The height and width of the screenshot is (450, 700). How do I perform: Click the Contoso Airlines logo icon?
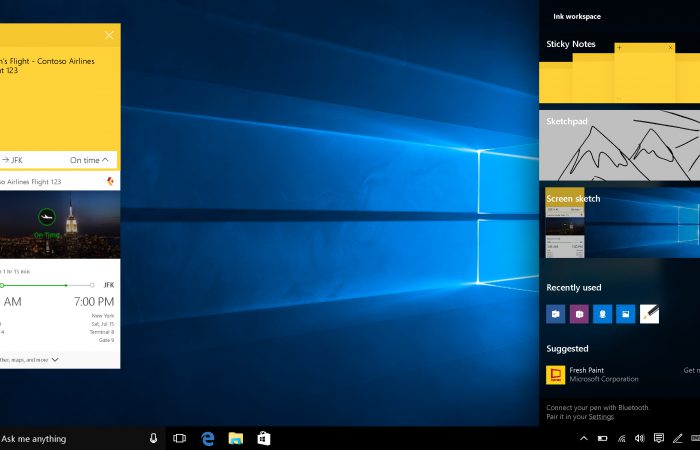[110, 181]
